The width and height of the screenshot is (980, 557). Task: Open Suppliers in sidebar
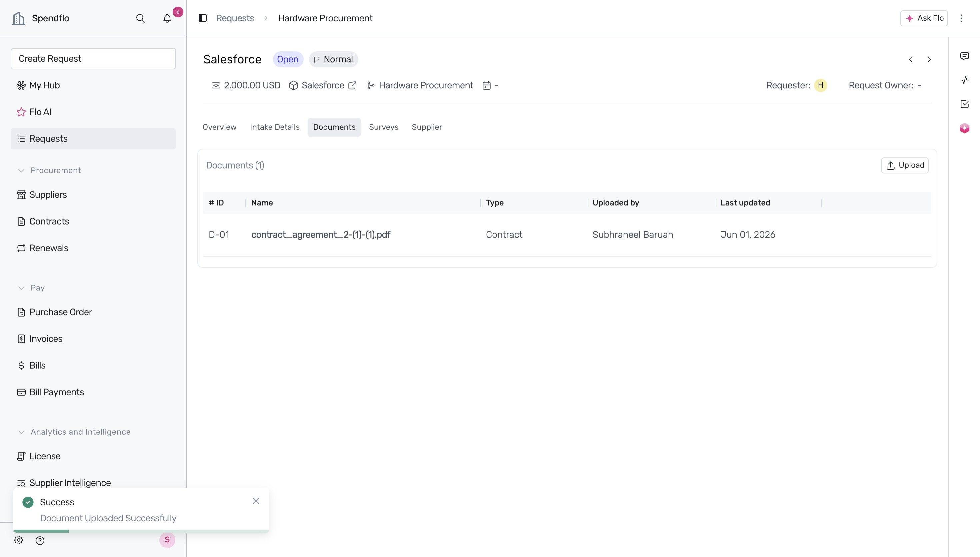tap(93, 195)
